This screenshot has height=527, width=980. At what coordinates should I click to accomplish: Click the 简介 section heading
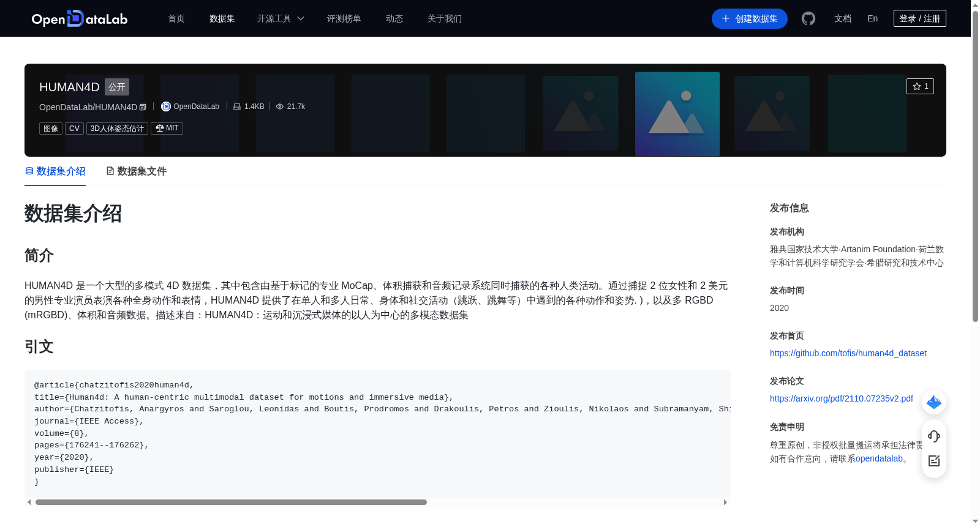pos(39,255)
